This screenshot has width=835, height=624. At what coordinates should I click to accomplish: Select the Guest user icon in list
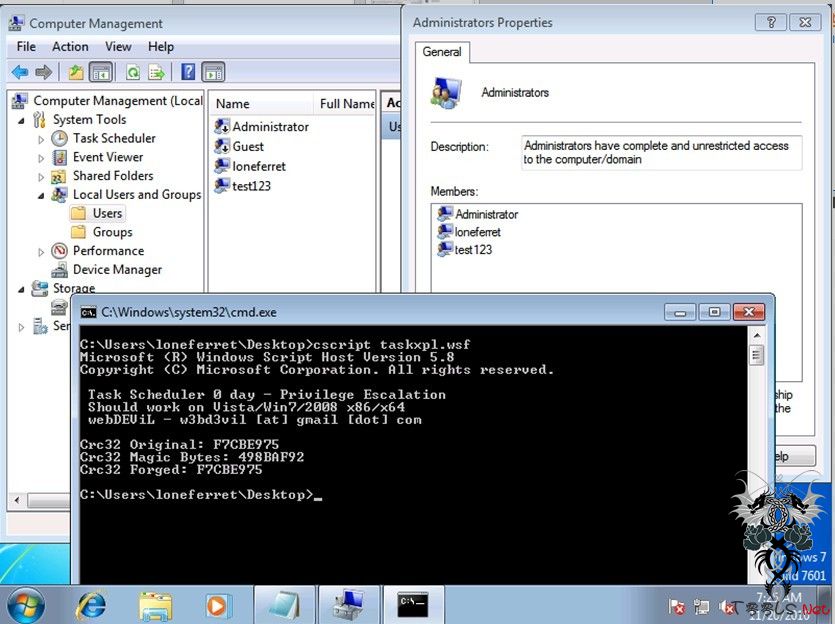pyautogui.click(x=222, y=146)
